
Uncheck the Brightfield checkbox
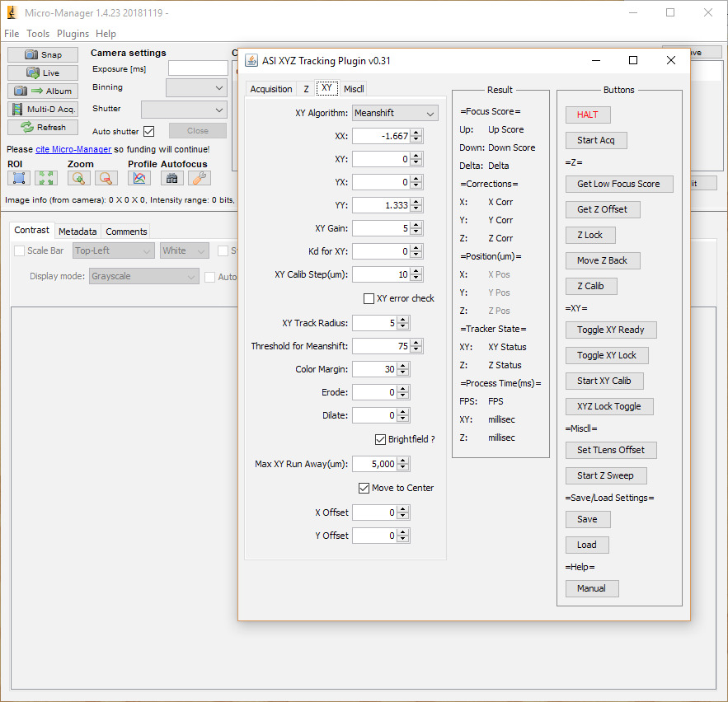380,439
